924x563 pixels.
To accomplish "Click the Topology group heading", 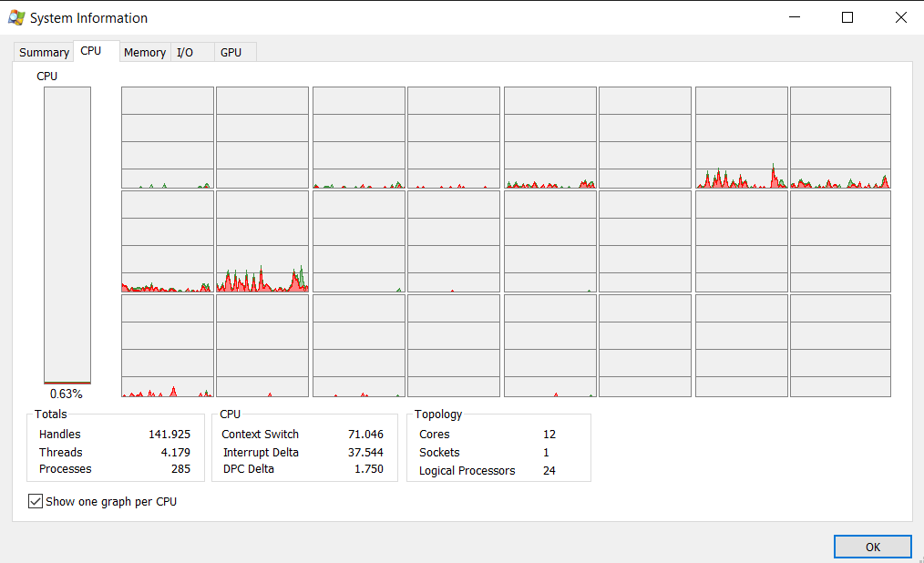I will pos(437,414).
